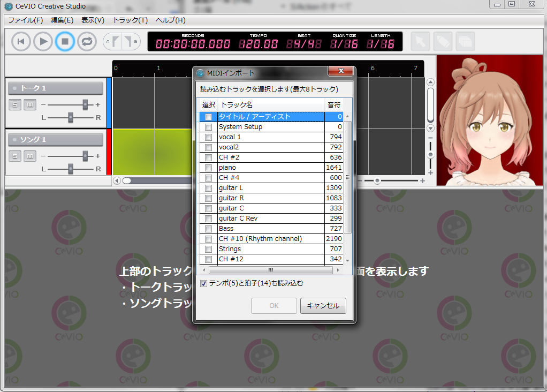Check the CH #12 track checkbox
This screenshot has width=547, height=392.
point(208,259)
